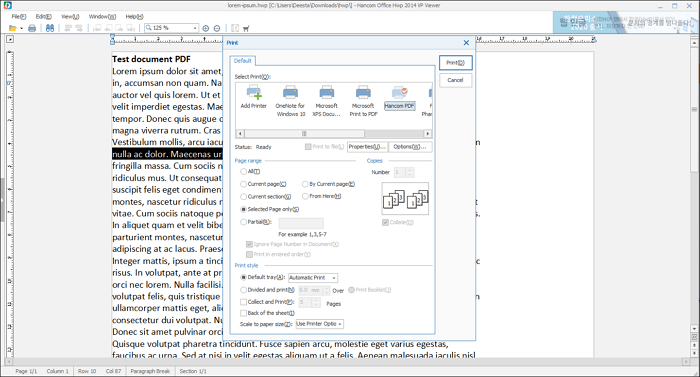Select the Hancom PDF printer

tap(400, 98)
